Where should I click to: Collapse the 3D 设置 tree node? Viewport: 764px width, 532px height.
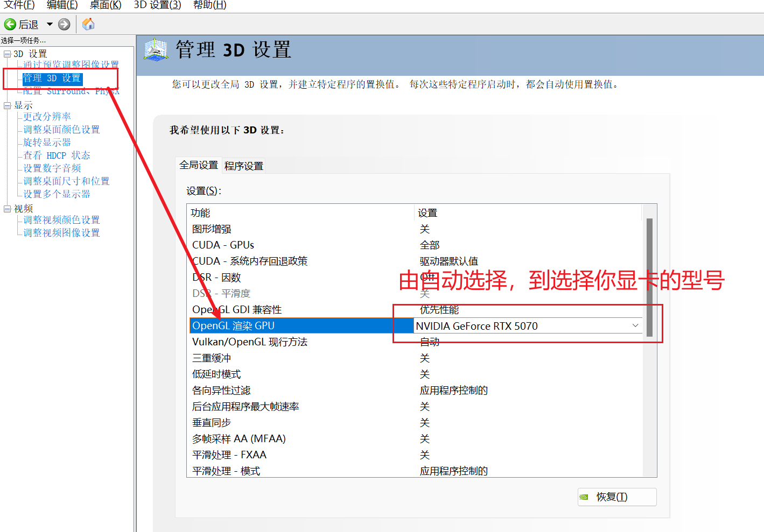tap(8, 54)
